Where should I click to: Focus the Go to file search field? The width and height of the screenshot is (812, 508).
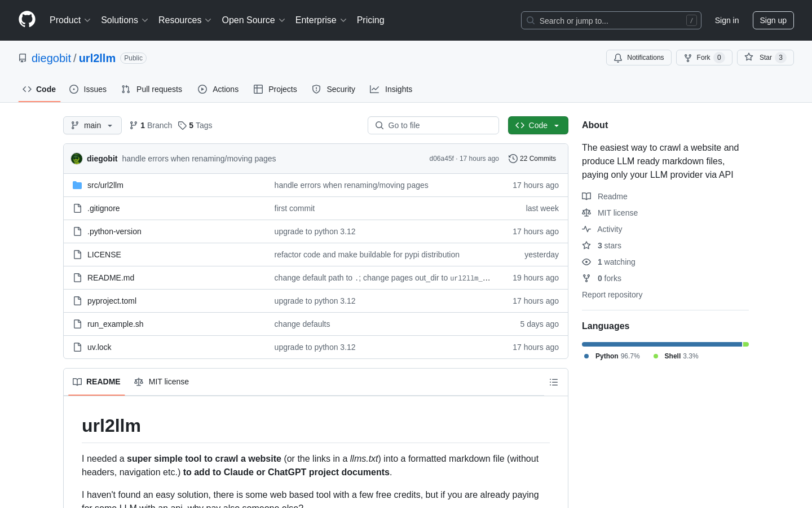point(433,125)
